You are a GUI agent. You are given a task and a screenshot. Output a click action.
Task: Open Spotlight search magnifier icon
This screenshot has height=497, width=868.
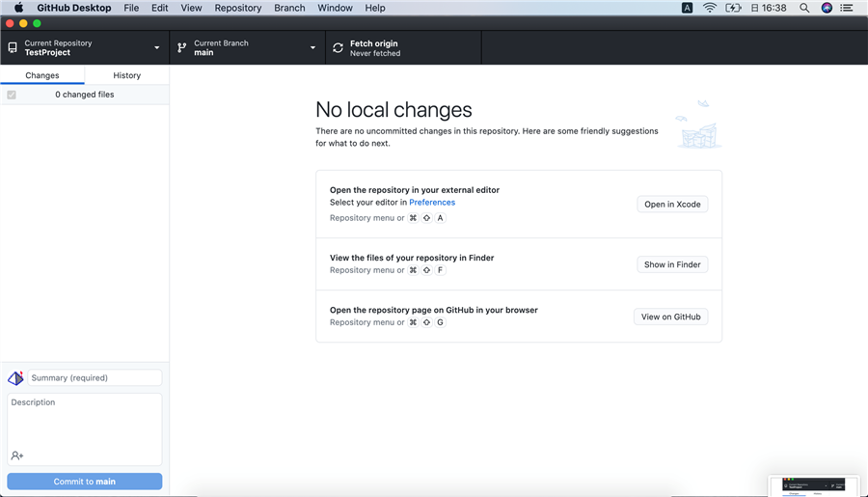804,8
